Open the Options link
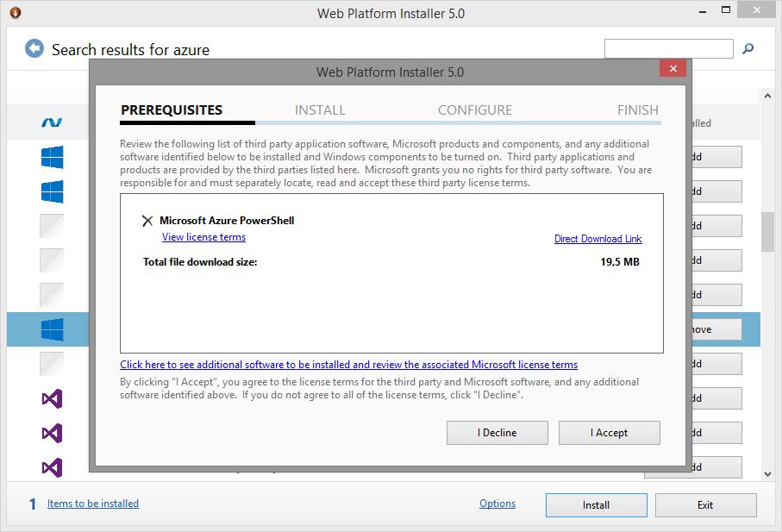The width and height of the screenshot is (782, 532). pyautogui.click(x=497, y=504)
